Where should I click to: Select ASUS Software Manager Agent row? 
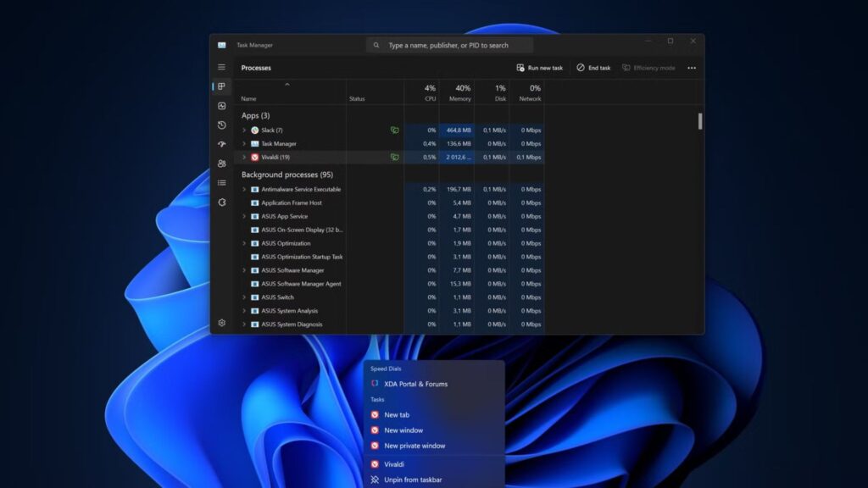point(391,284)
